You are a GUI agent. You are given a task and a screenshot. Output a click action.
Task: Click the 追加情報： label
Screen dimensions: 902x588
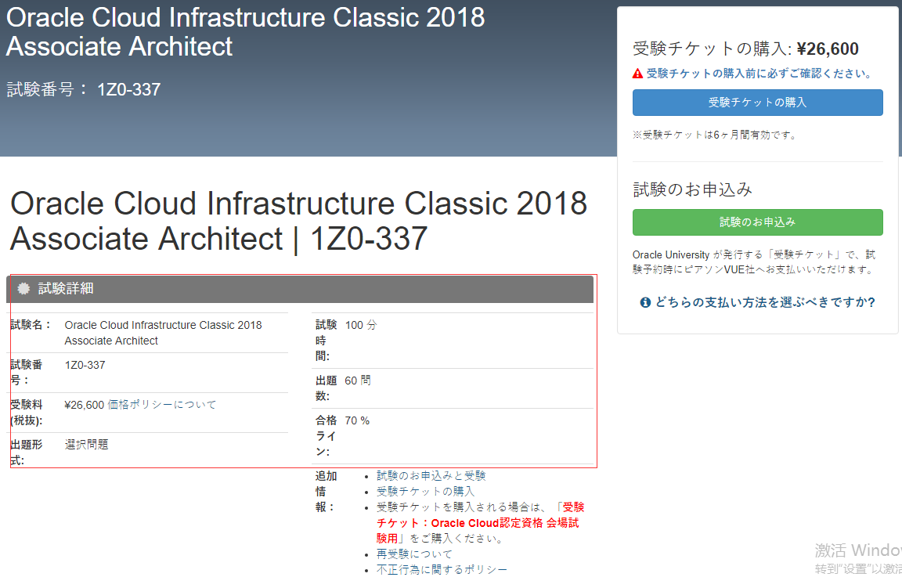point(327,492)
